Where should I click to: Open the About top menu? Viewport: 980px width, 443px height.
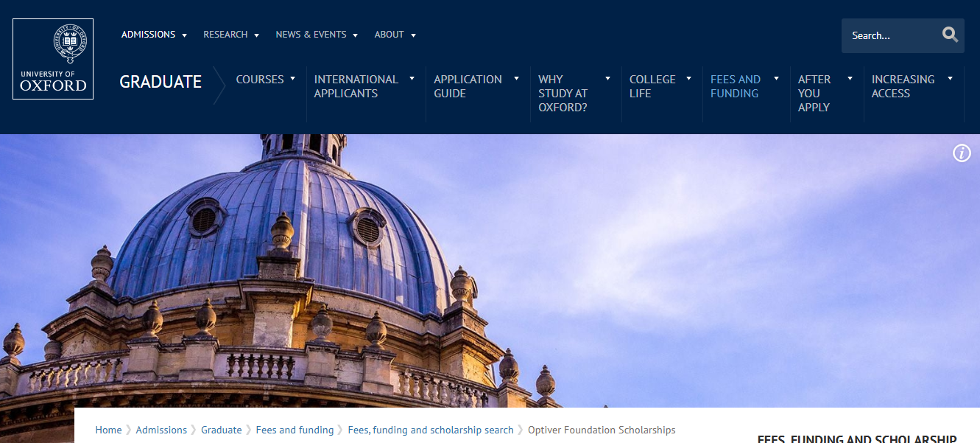(389, 35)
